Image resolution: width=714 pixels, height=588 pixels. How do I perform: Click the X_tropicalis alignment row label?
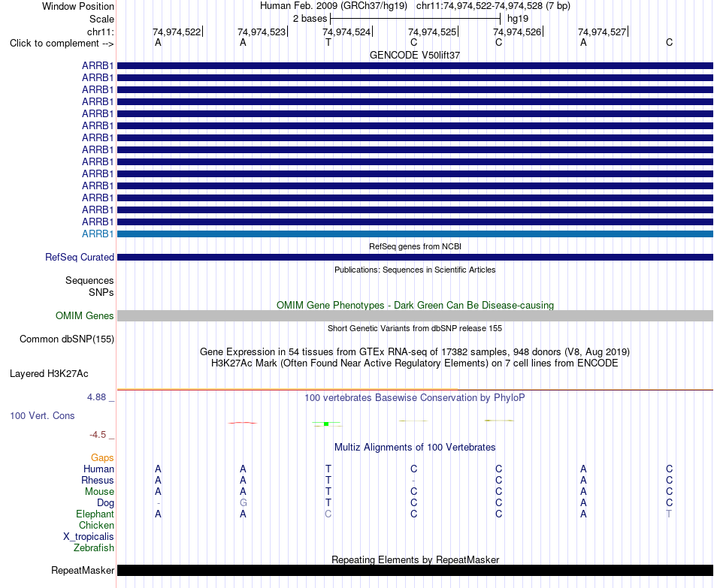pos(89,537)
